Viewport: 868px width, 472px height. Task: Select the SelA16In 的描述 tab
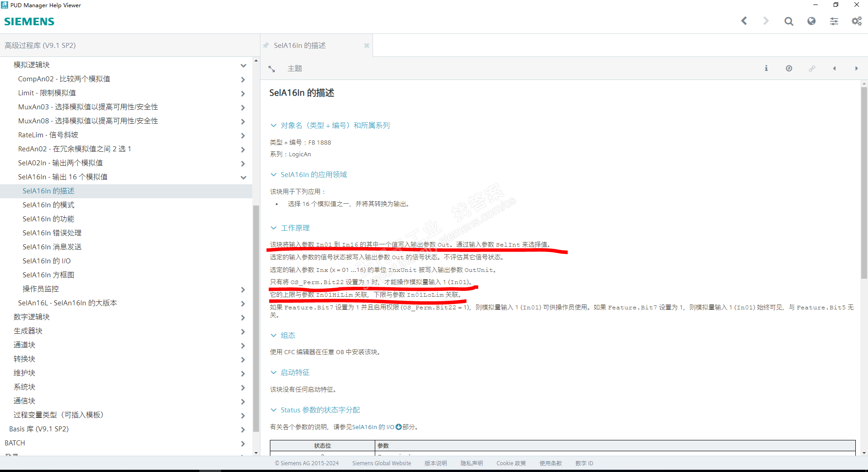[300, 46]
